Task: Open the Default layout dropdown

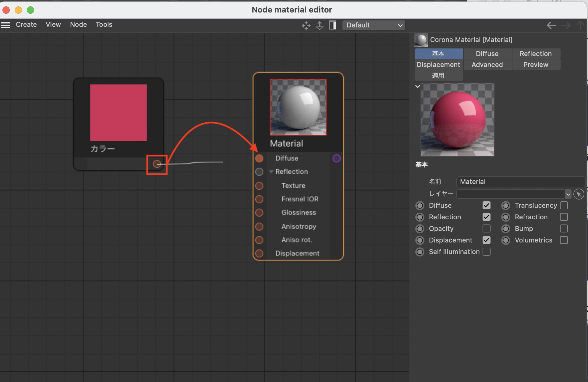Action: click(x=374, y=25)
